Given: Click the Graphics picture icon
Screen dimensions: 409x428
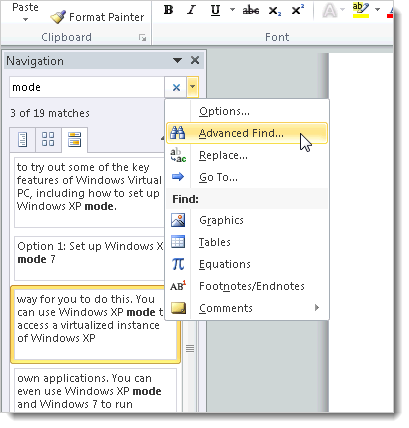Looking at the screenshot, I should [178, 220].
